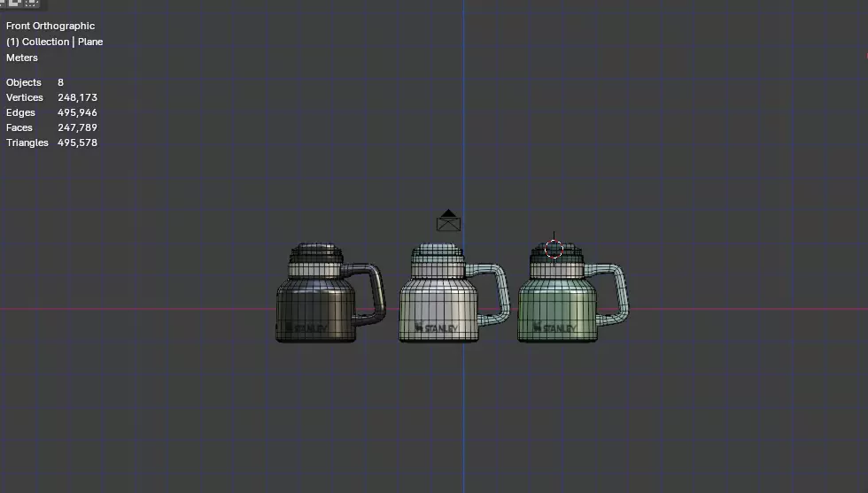Click the red-white 3D cursor

(x=554, y=249)
